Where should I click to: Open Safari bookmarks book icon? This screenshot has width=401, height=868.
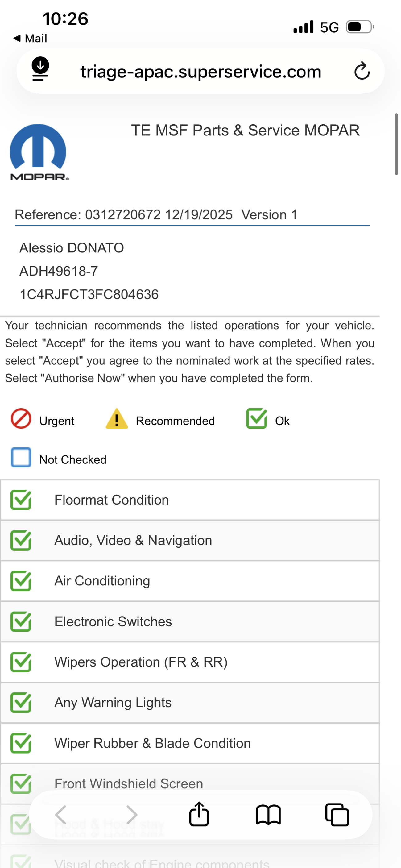tap(268, 815)
